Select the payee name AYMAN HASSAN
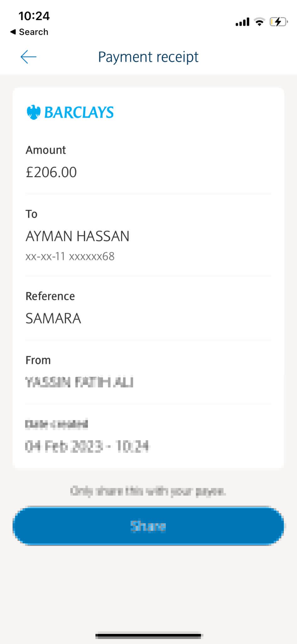This screenshot has width=297, height=644. pyautogui.click(x=77, y=236)
